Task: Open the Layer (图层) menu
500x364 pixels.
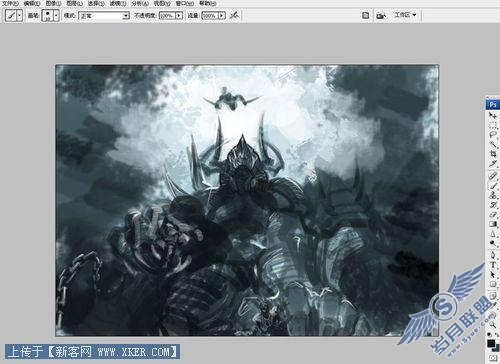Action: coord(74,3)
